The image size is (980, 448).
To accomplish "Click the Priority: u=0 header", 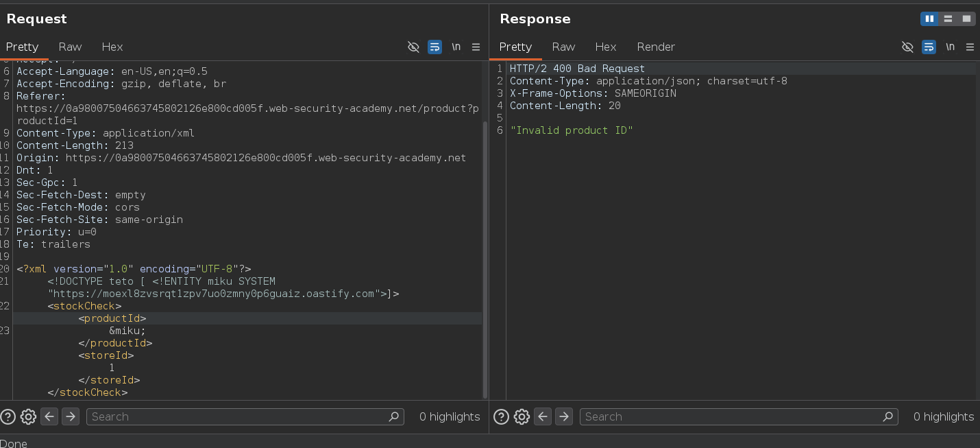I will [x=56, y=232].
